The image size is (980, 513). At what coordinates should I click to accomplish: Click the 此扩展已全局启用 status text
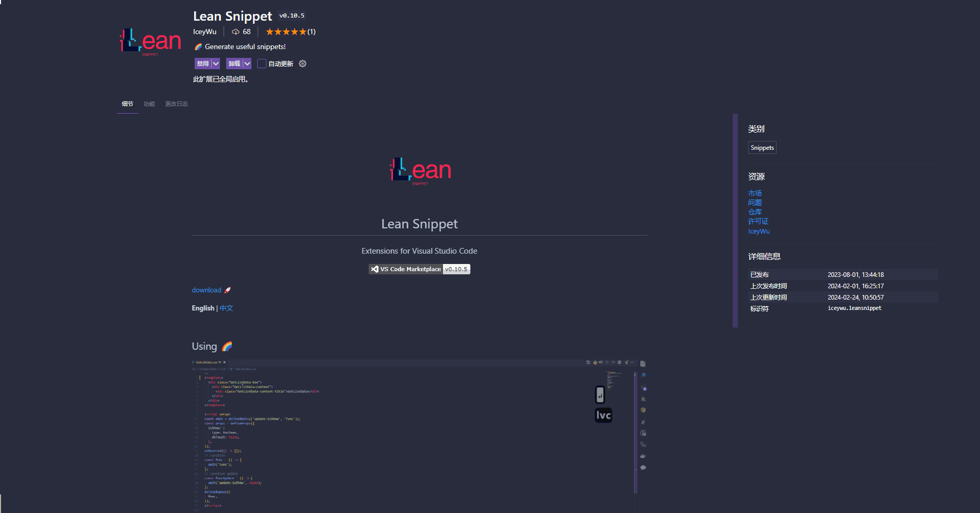tap(220, 80)
